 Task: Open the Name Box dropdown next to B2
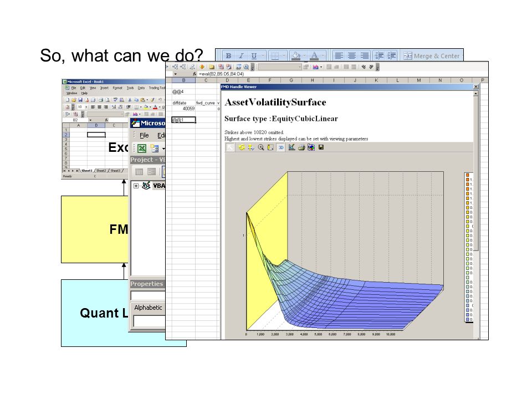pos(90,120)
